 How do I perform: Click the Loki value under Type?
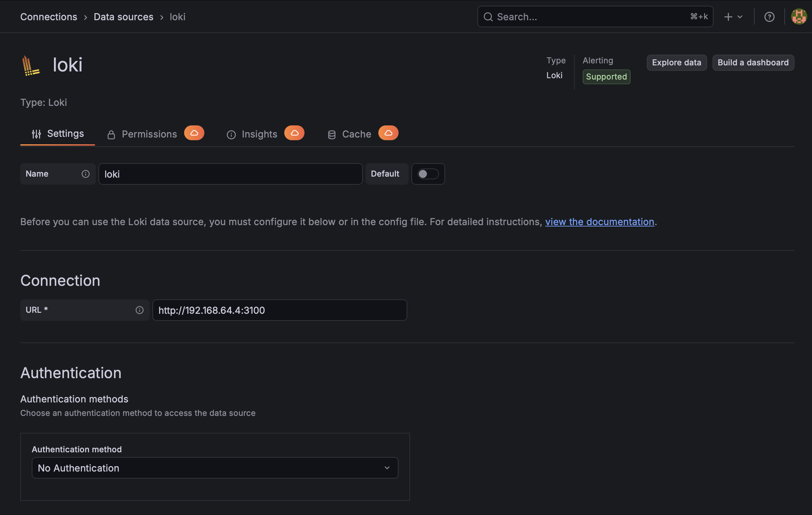[x=554, y=75]
